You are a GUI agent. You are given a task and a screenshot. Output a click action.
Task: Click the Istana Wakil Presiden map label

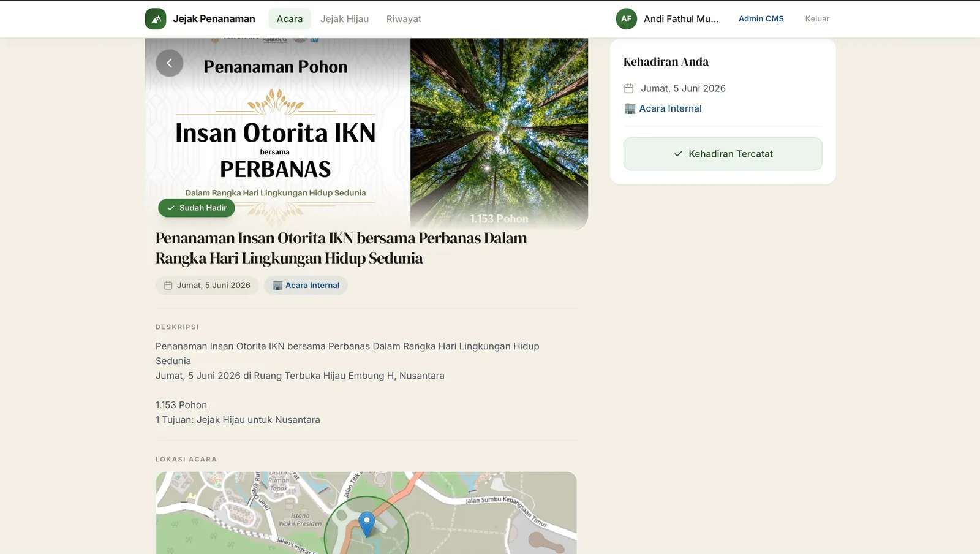(x=300, y=520)
